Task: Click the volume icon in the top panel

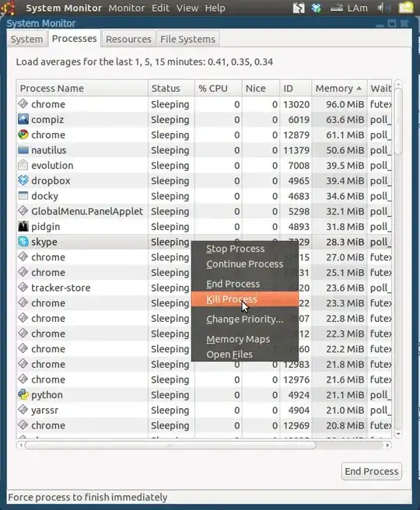Action: pos(384,8)
